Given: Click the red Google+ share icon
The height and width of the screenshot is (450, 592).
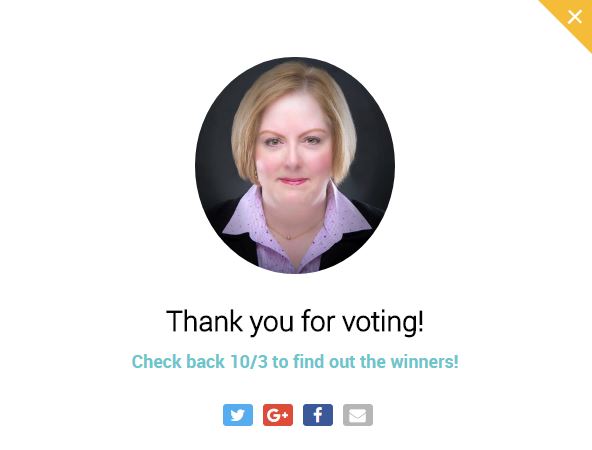Looking at the screenshot, I should coord(278,415).
